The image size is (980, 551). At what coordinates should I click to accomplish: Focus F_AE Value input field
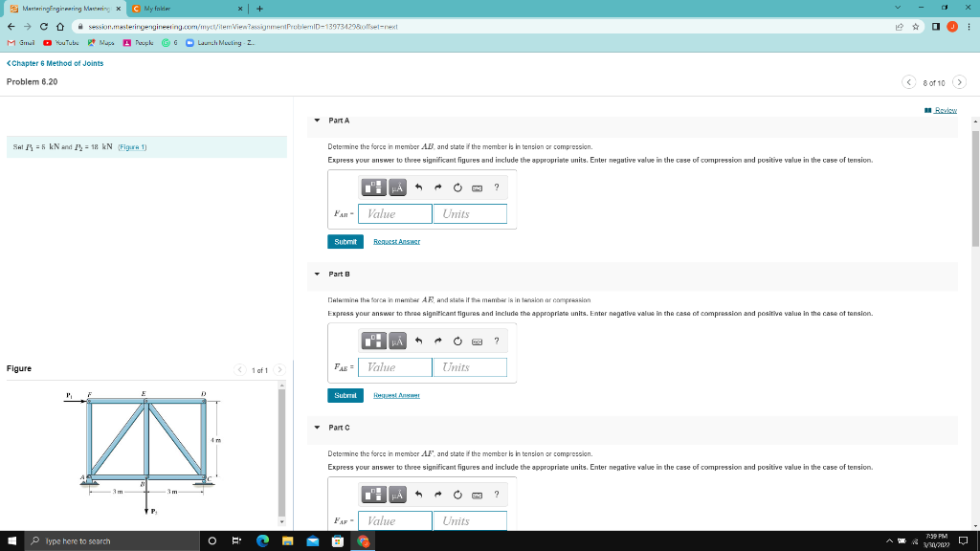(x=395, y=367)
